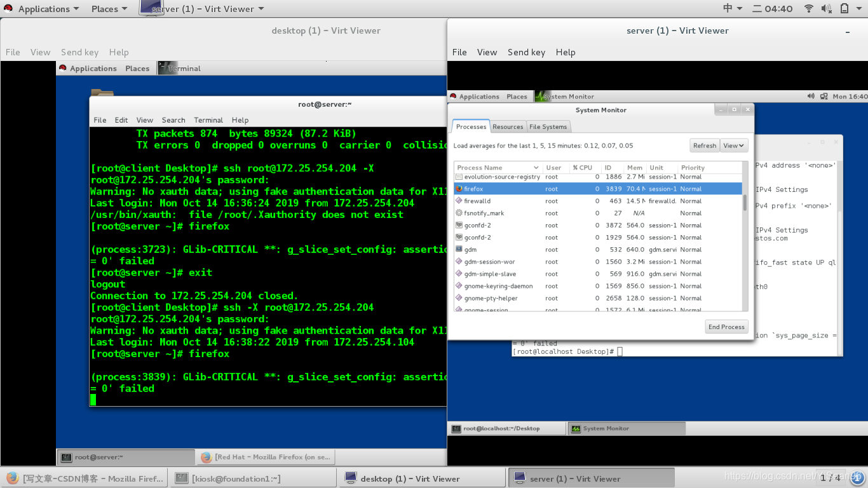Image resolution: width=868 pixels, height=488 pixels.
Task: Click 'root@server:~' taskbar item in desktop guest
Action: tap(126, 457)
